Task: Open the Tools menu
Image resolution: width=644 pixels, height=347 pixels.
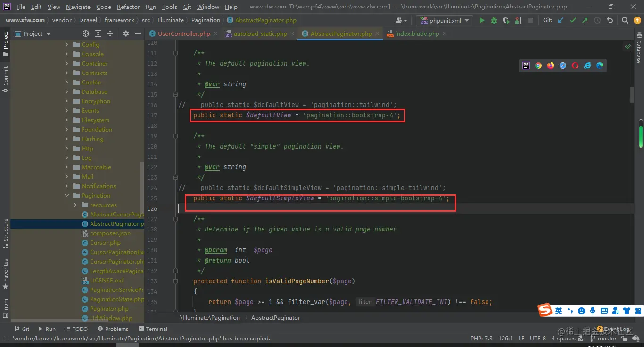Action: [x=169, y=7]
